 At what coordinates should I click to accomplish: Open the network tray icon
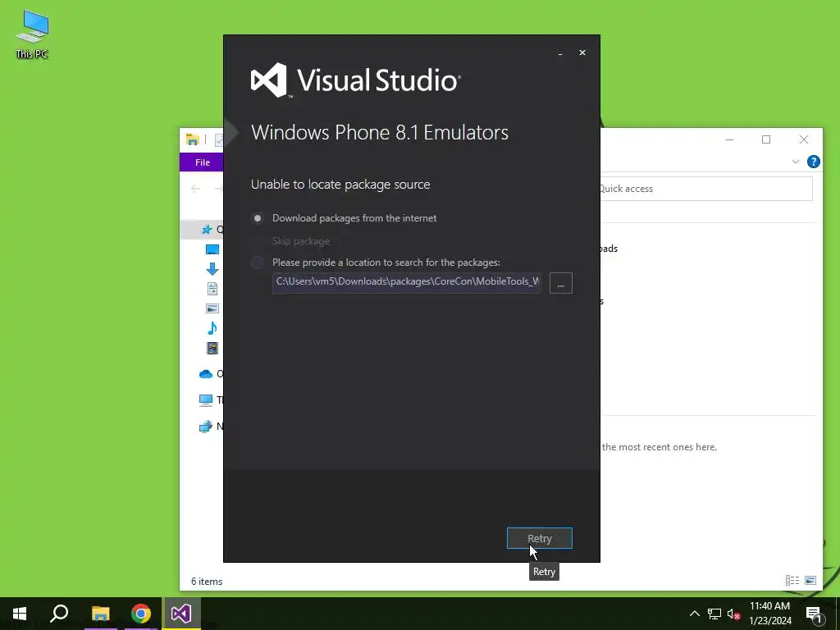(714, 614)
